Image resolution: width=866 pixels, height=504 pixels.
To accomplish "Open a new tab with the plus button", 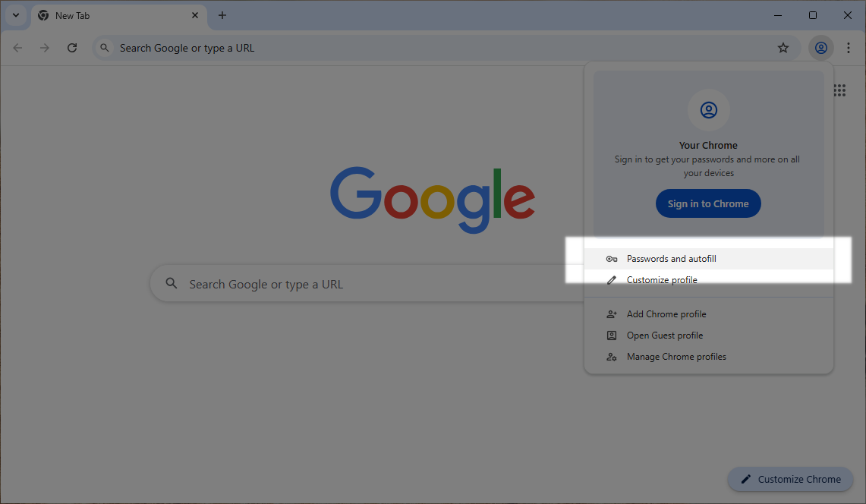I will click(x=222, y=15).
